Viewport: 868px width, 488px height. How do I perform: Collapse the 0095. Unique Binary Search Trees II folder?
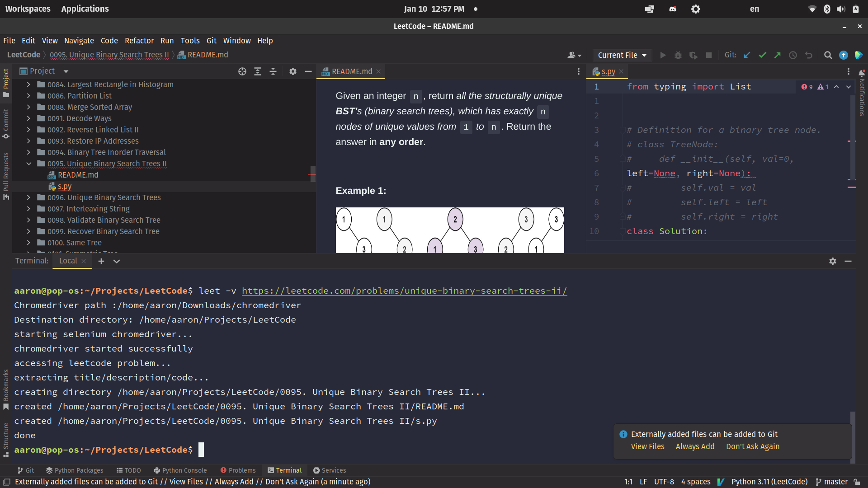[28, 164]
